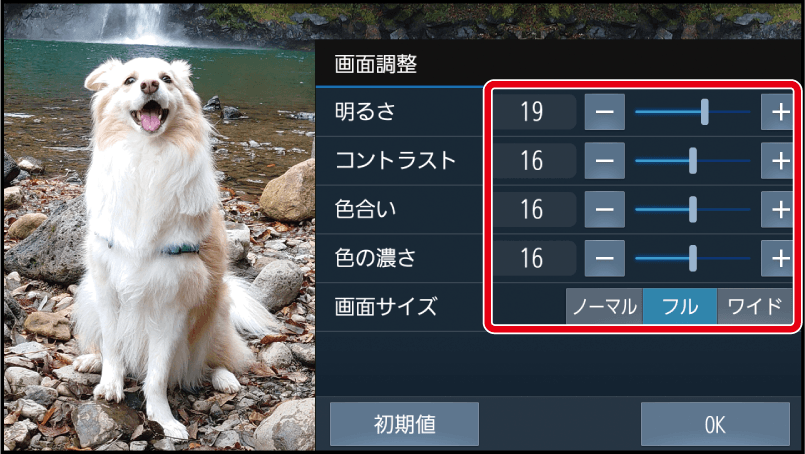Decrease 色合い with the minus button
This screenshot has width=805, height=454.
(605, 210)
